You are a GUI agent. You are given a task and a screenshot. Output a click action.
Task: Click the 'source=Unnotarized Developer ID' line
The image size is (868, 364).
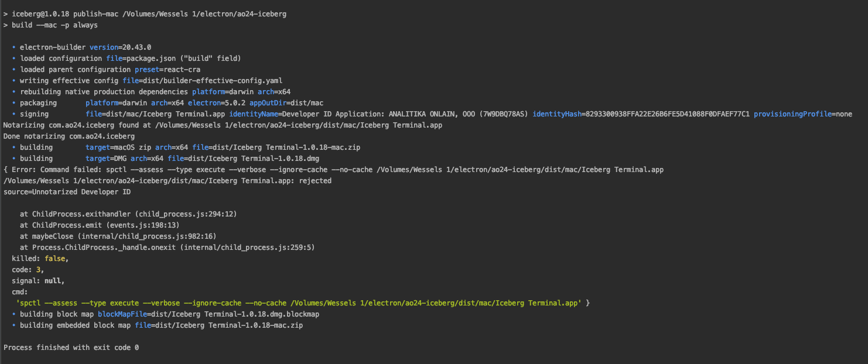pyautogui.click(x=67, y=192)
